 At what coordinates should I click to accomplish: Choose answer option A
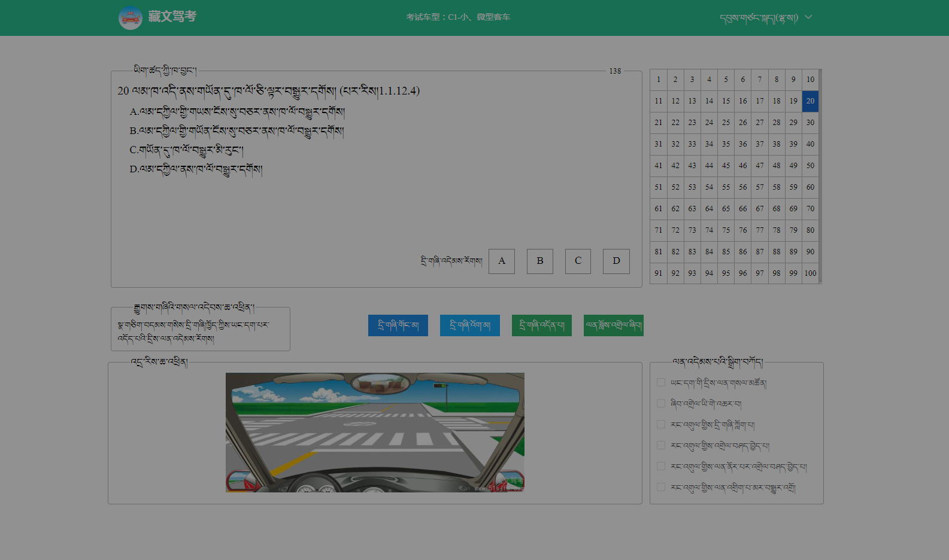click(x=501, y=261)
